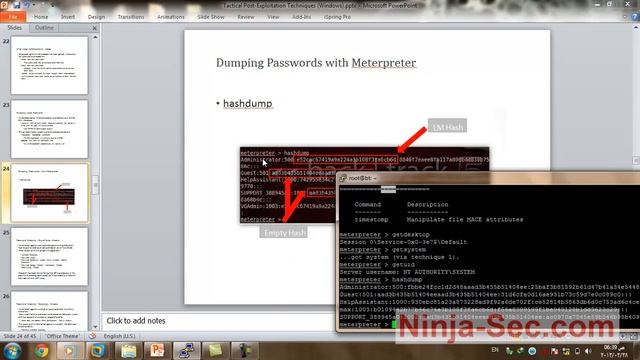The height and width of the screenshot is (360, 640).
Task: Open Google Chrome from the taskbar
Action: click(41, 351)
